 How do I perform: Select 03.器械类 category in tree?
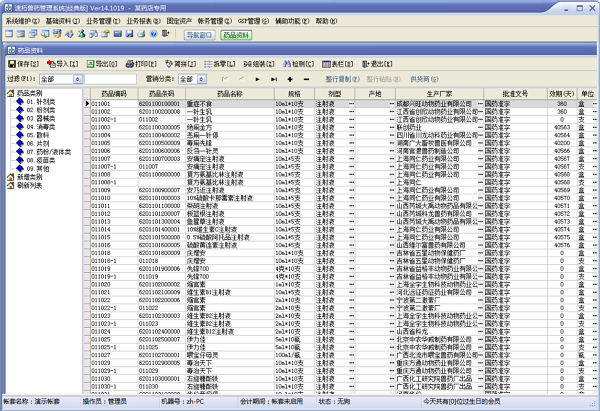pyautogui.click(x=36, y=118)
